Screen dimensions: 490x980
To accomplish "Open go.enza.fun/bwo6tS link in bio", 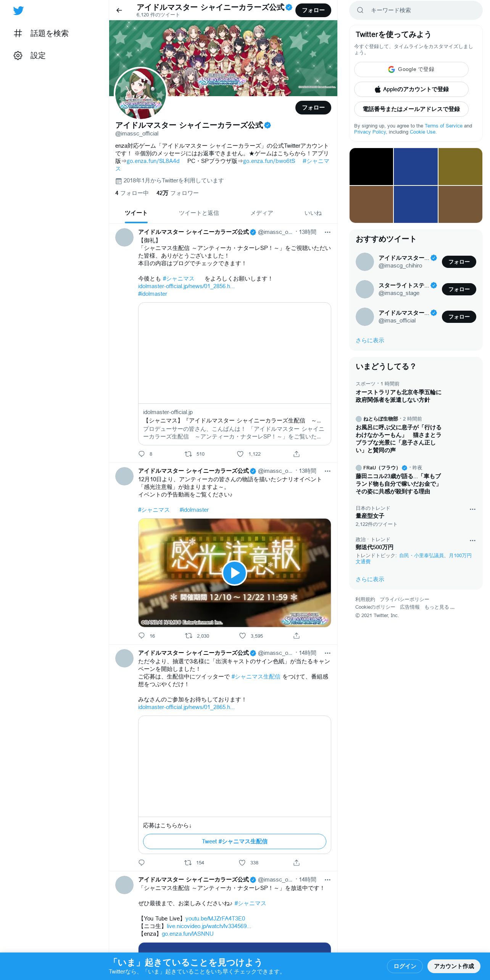I will pos(269,161).
